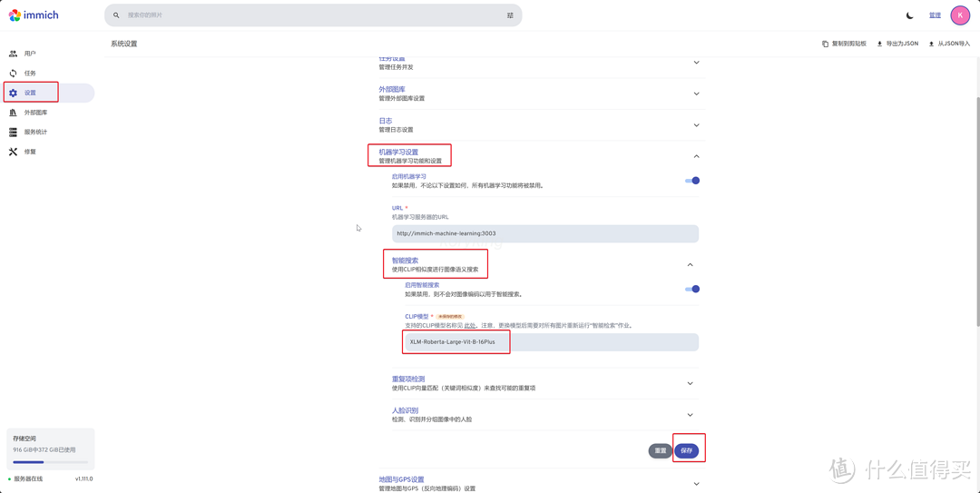This screenshot has height=493, width=980.
Task: Open the K user avatar menu
Action: coord(960,15)
